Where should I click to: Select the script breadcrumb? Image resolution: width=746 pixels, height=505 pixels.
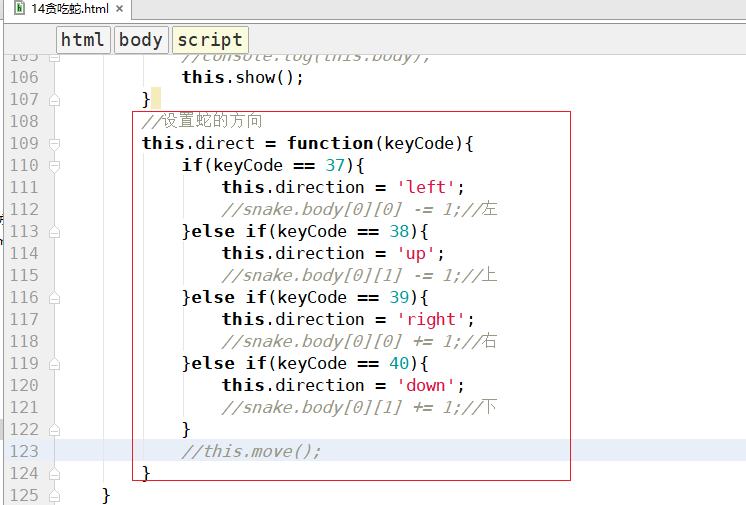pyautogui.click(x=210, y=40)
